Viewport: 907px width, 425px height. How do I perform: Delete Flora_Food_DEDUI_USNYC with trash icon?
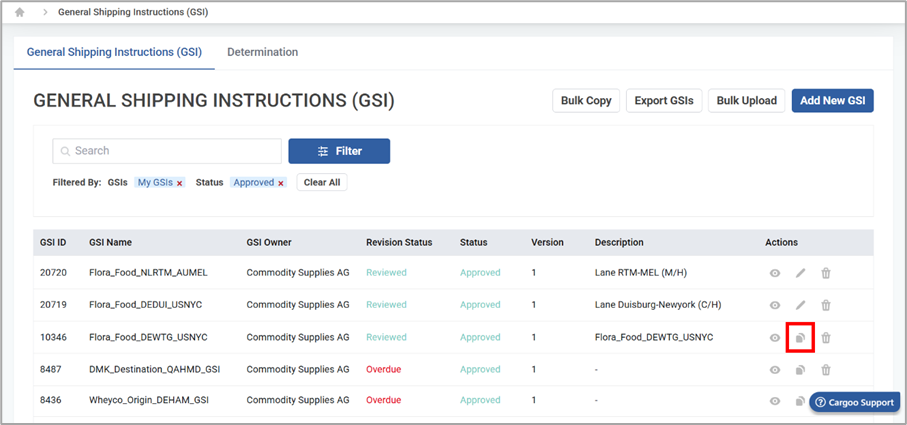point(826,305)
